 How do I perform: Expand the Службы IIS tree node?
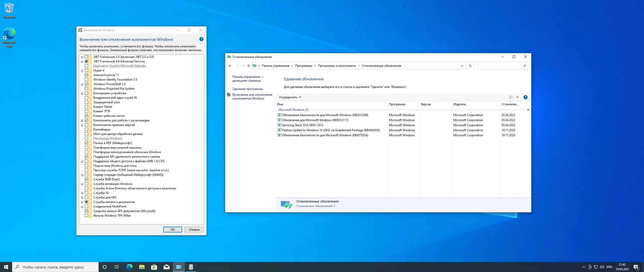click(82, 193)
